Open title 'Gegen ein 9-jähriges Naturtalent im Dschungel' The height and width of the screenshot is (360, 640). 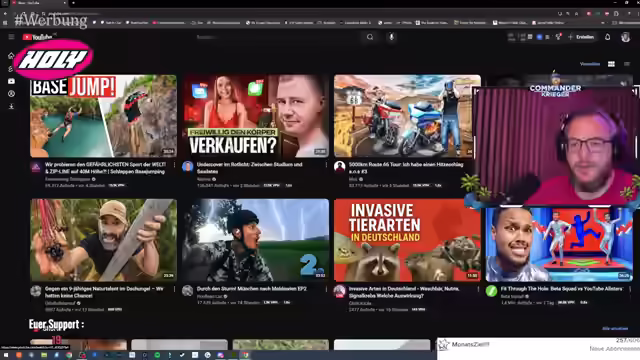click(x=104, y=292)
